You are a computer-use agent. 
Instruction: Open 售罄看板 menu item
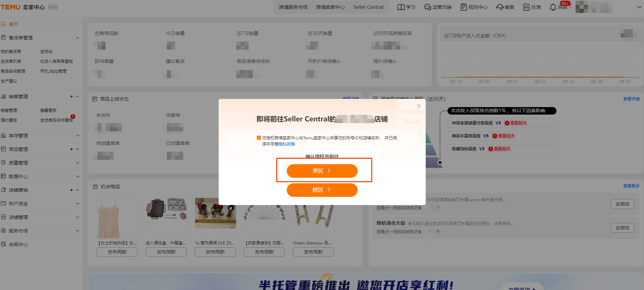[48, 110]
